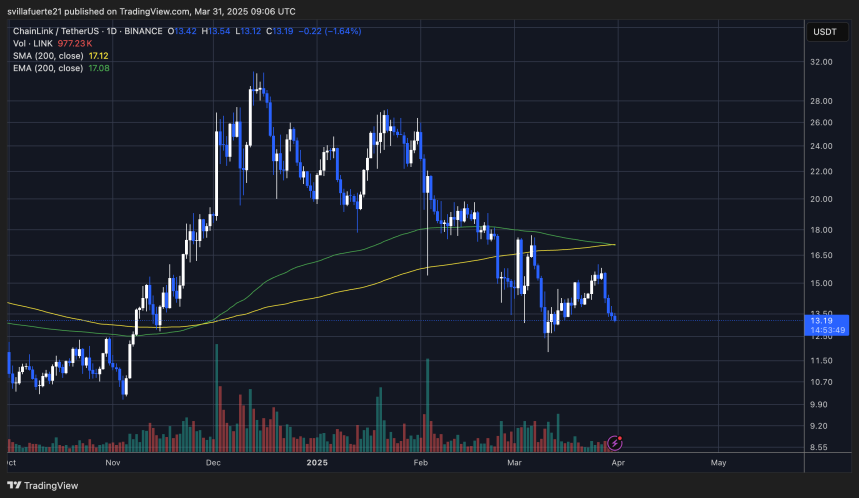
Task: Click the Dec label on time axis
Action: coord(212,463)
